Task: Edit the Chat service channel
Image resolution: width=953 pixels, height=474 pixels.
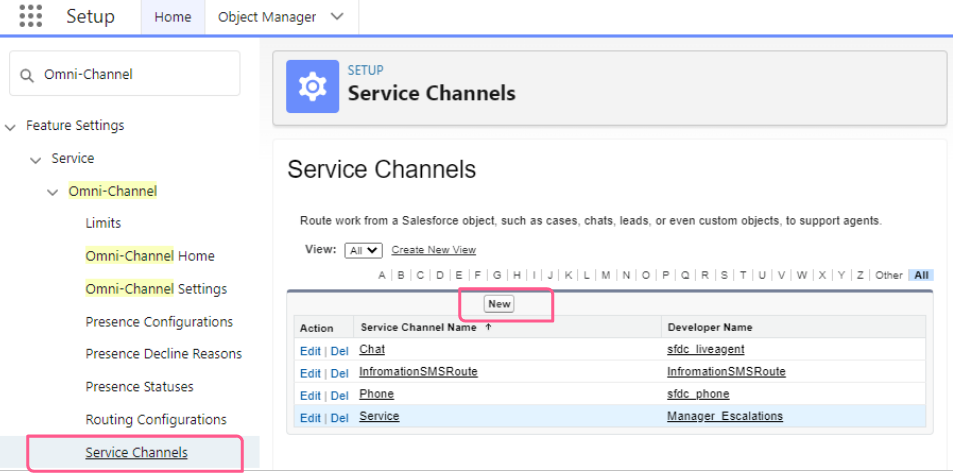Action: (x=310, y=350)
